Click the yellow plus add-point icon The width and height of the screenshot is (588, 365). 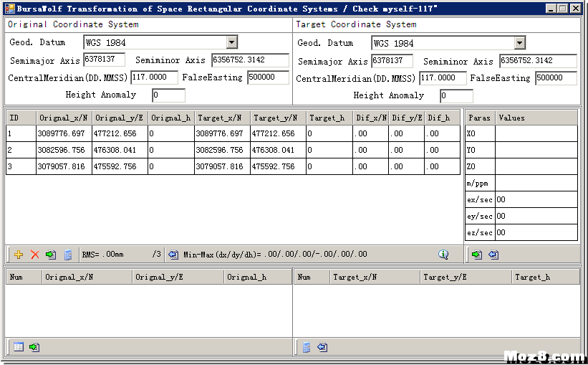[19, 255]
